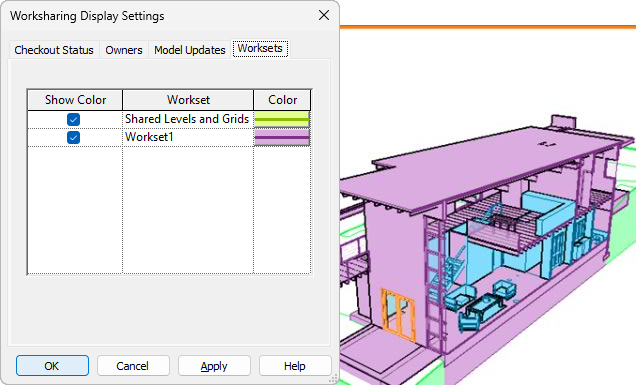Click the Cancel button
This screenshot has height=385, width=636.
[x=133, y=366]
